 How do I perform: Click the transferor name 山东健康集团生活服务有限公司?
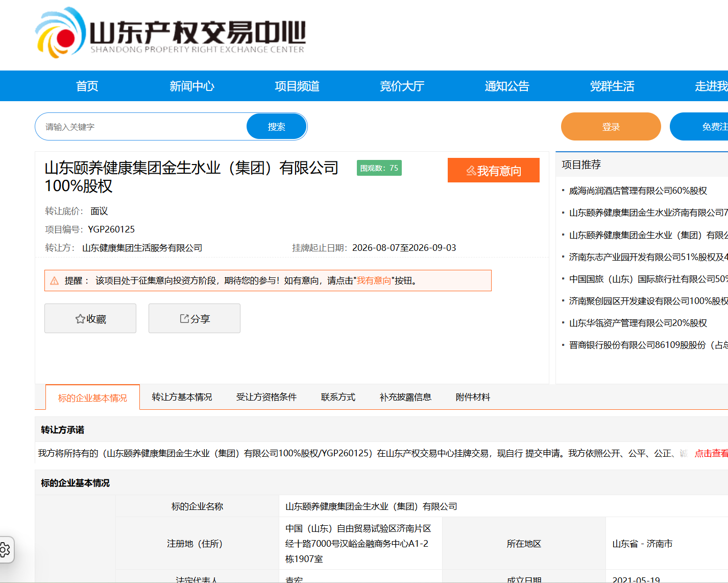[x=142, y=248]
